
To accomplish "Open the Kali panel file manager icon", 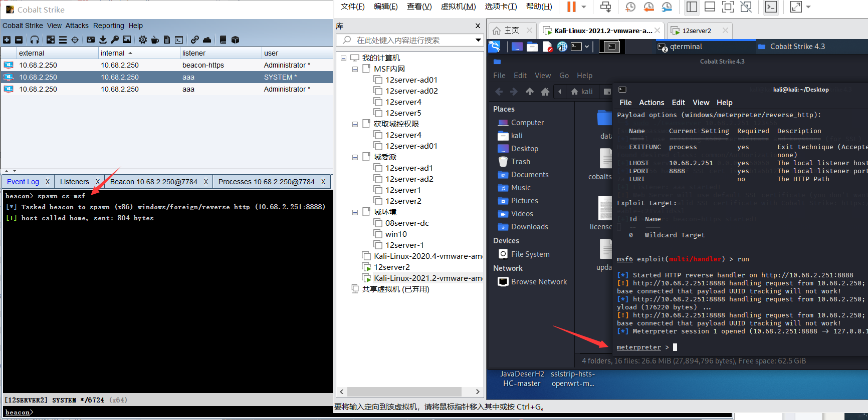I will 532,47.
